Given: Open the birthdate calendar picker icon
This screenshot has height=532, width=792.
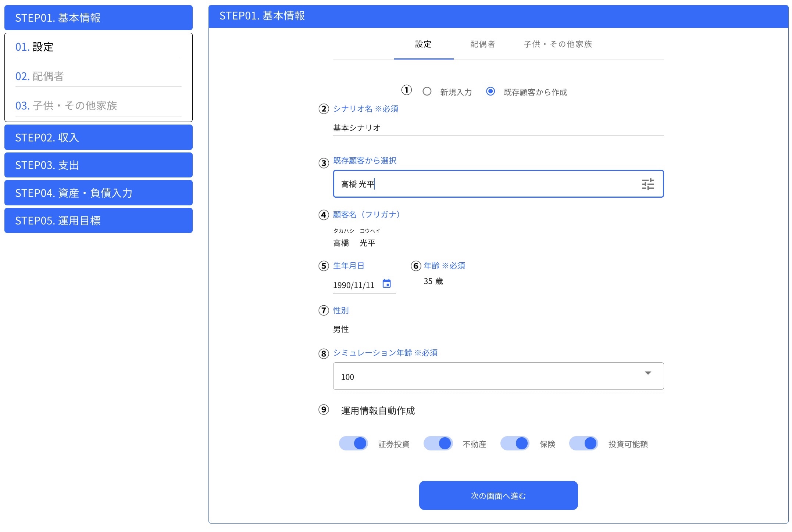Looking at the screenshot, I should click(x=386, y=284).
